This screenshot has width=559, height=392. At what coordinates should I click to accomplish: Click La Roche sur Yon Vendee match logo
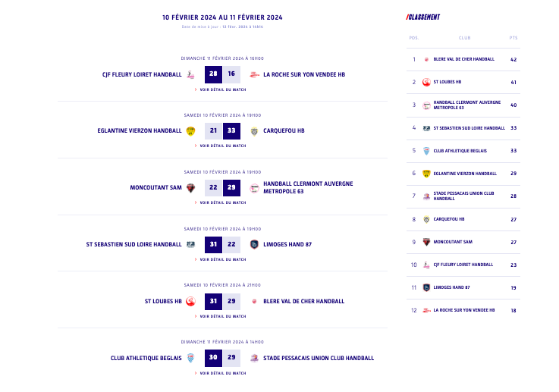point(254,74)
